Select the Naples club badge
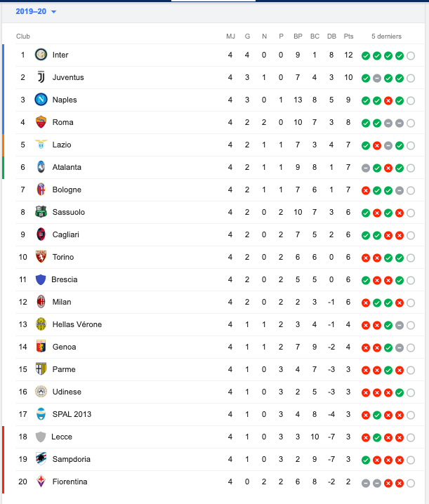This screenshot has height=504, width=429. [41, 100]
